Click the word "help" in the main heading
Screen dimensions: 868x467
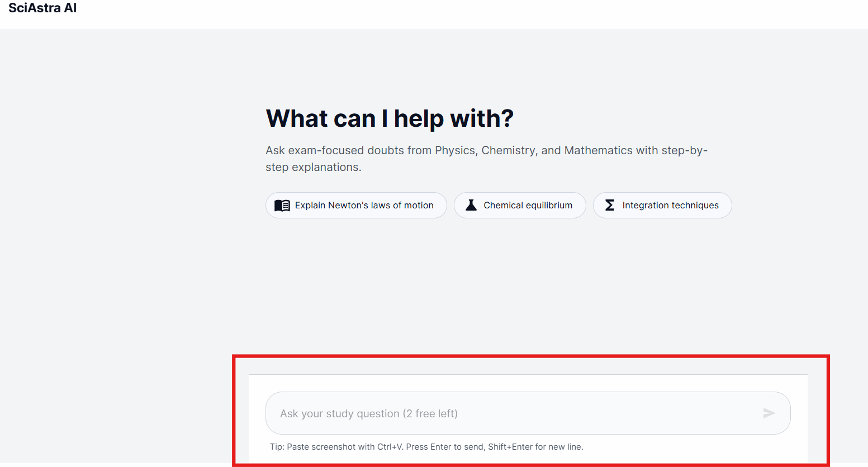click(419, 118)
